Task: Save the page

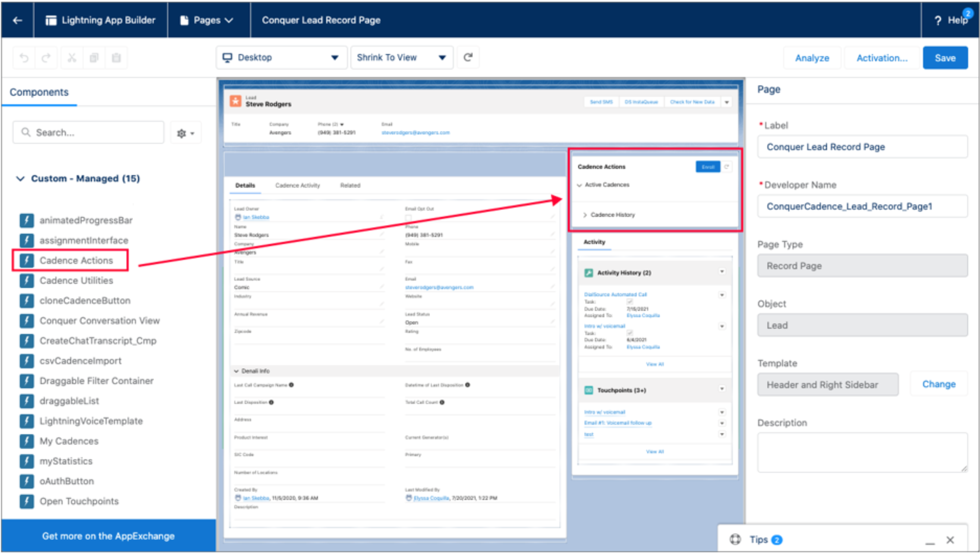Action: point(945,58)
